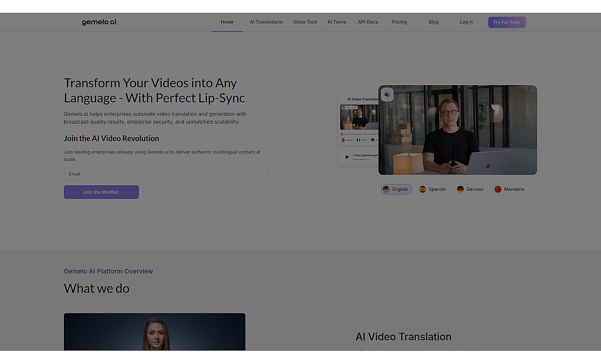Viewport: 601px width, 364px height.
Task: Click the What we do heading
Action: click(97, 288)
